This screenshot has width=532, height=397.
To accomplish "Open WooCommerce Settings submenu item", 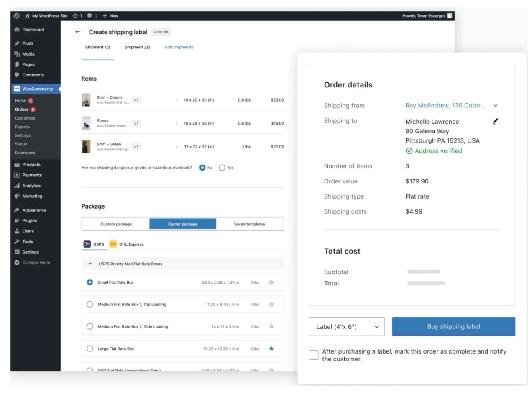I will click(x=23, y=135).
